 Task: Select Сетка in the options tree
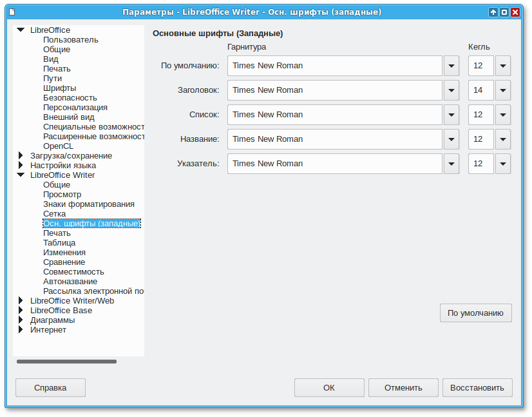[x=54, y=214]
